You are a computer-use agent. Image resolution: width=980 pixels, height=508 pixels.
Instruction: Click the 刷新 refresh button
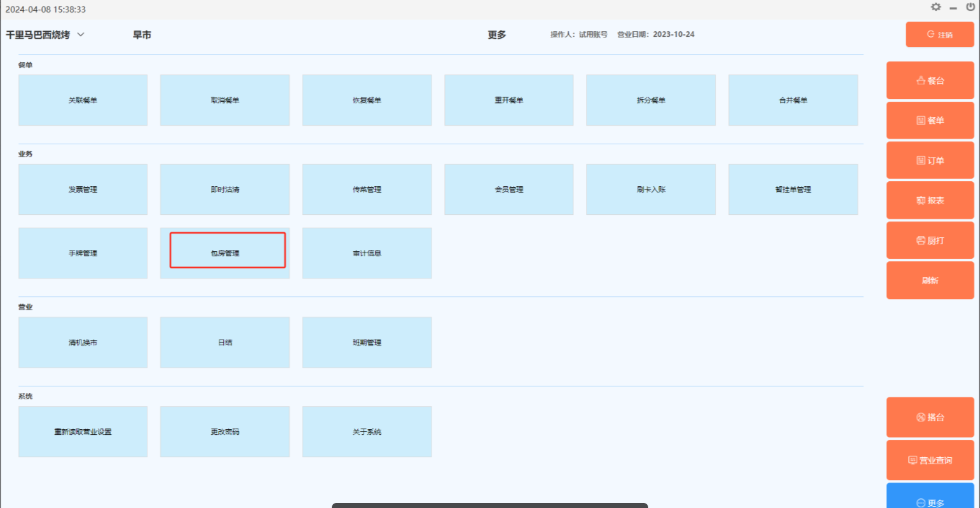pos(930,280)
